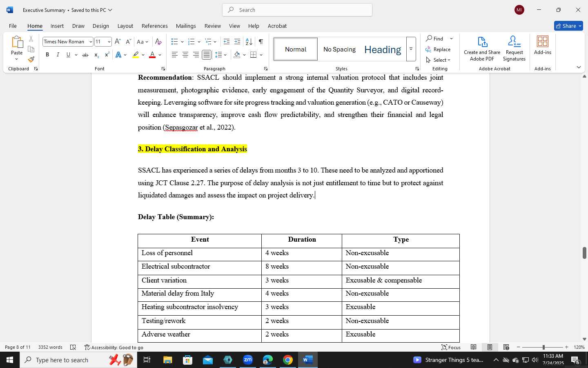
Task: Open the Paste dropdown arrow
Action: point(17,59)
